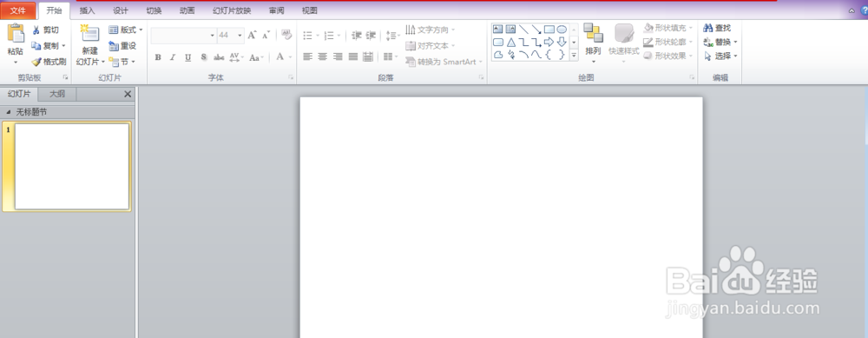Click Quick Styles (快速样式) button
Image resolution: width=868 pixels, height=338 pixels.
(x=624, y=43)
